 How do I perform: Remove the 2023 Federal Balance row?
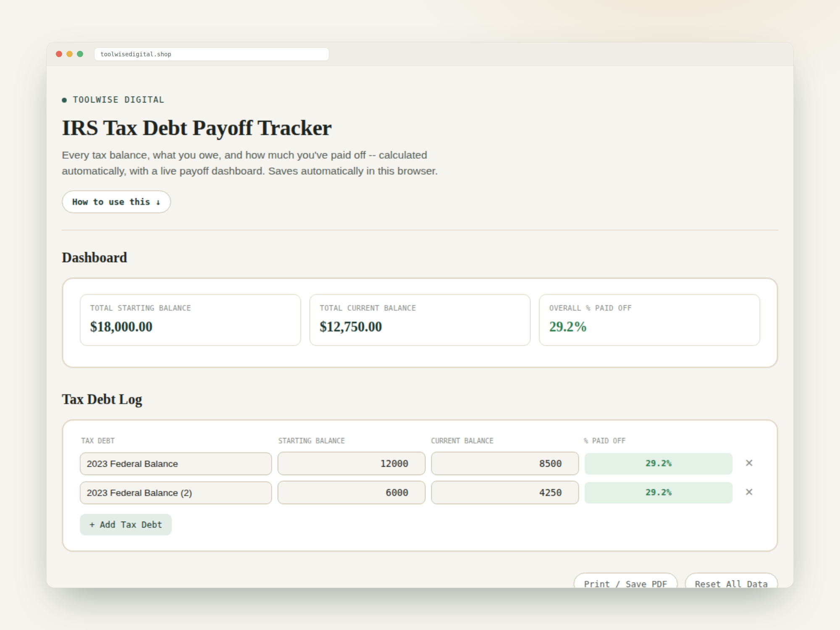coord(749,463)
